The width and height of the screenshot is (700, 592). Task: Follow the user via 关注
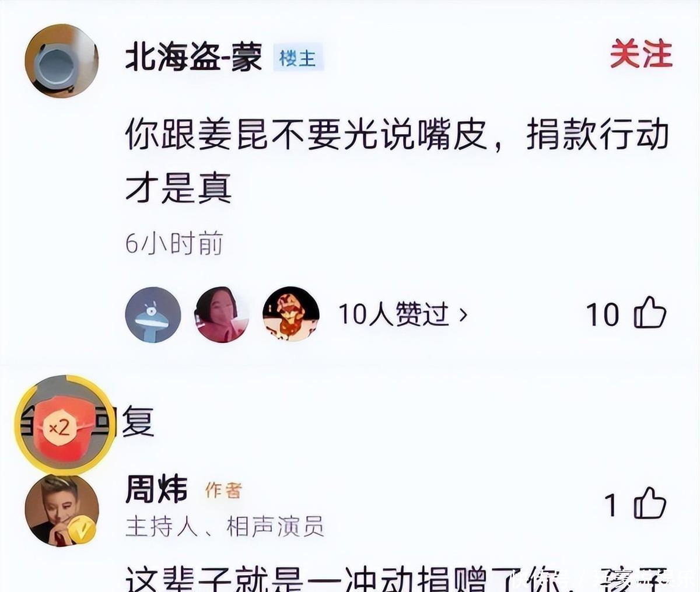click(640, 55)
